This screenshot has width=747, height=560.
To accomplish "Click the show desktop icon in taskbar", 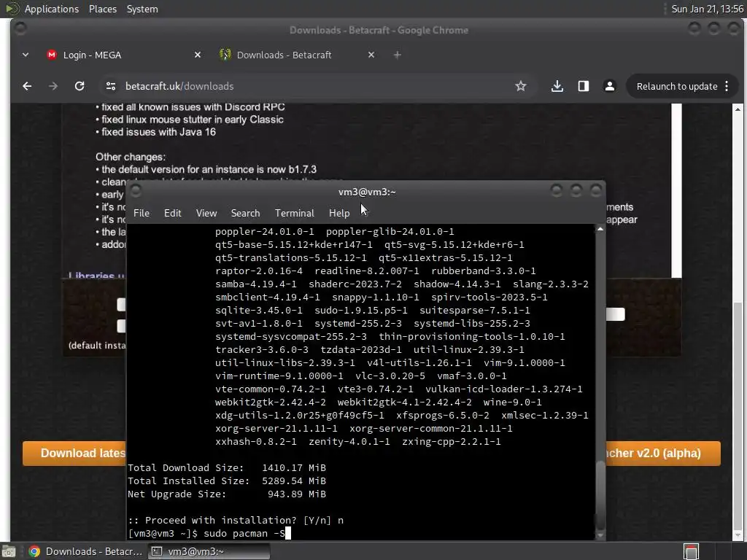I will coord(9,551).
